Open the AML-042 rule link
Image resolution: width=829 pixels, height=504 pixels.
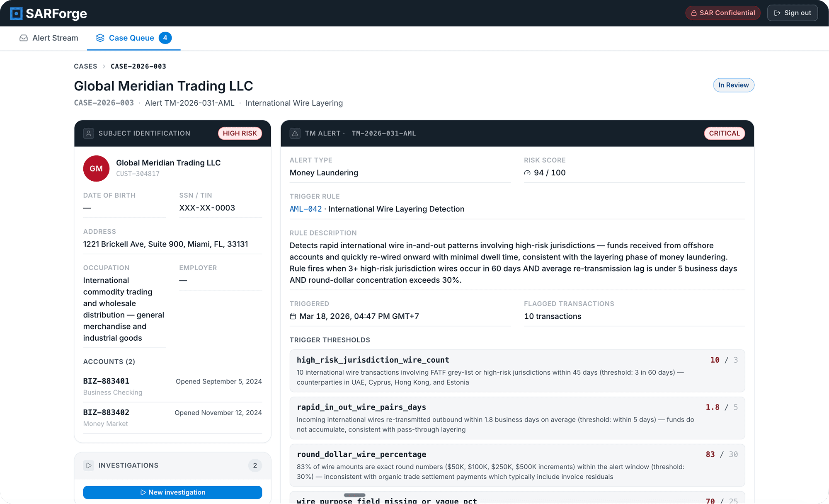pos(305,209)
